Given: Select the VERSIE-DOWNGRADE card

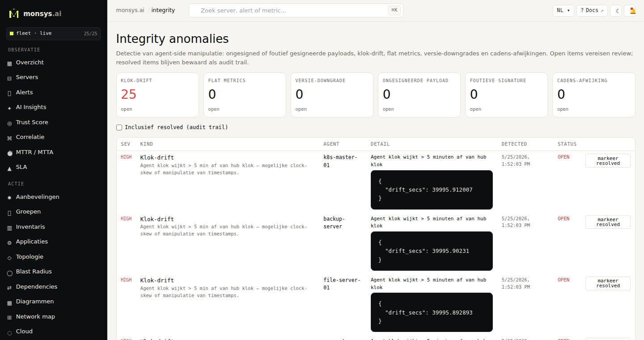Looking at the screenshot, I should (332, 95).
